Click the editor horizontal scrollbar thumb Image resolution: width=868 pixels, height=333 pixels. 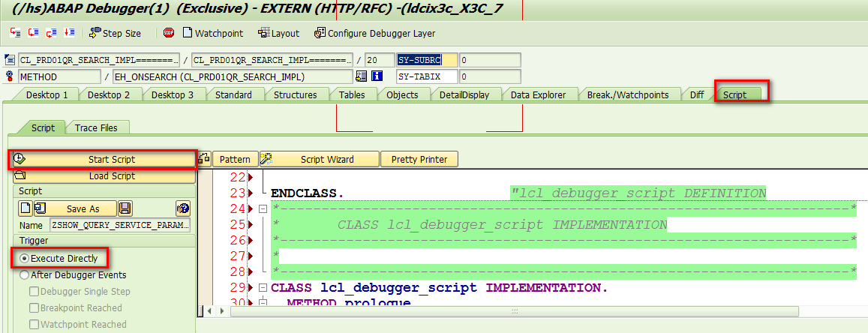point(514,311)
